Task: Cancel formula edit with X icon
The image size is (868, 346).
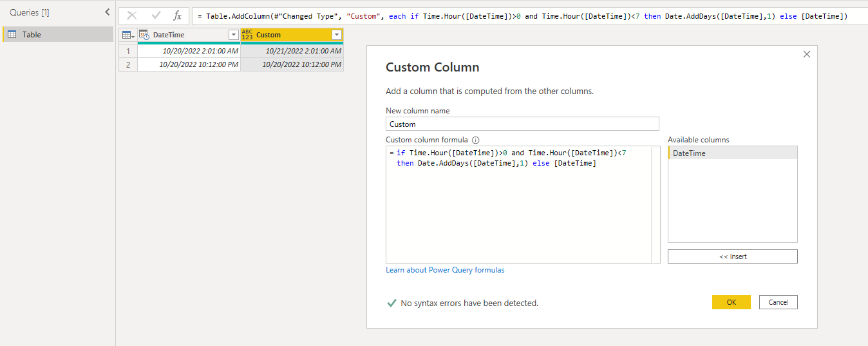Action: [x=132, y=15]
